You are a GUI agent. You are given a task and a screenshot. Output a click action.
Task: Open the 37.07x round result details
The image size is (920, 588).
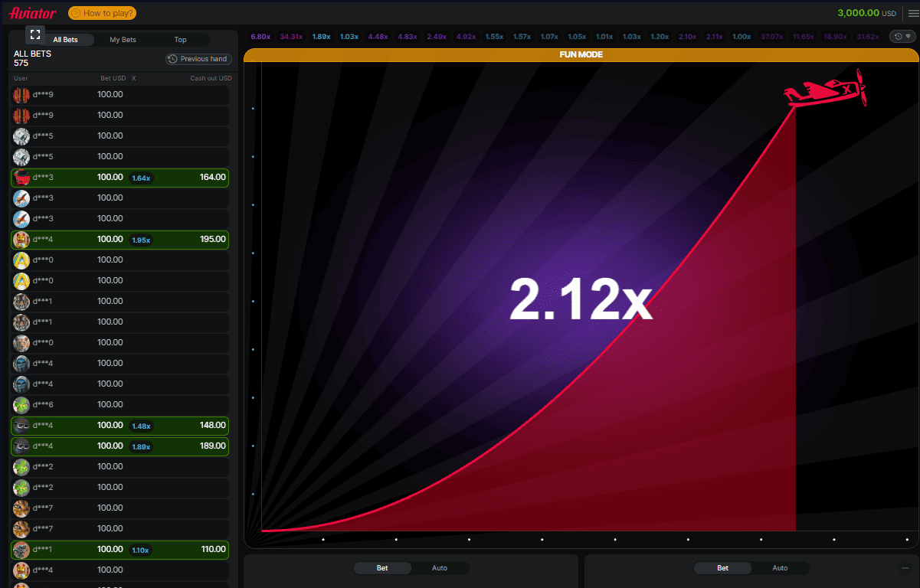pos(772,37)
